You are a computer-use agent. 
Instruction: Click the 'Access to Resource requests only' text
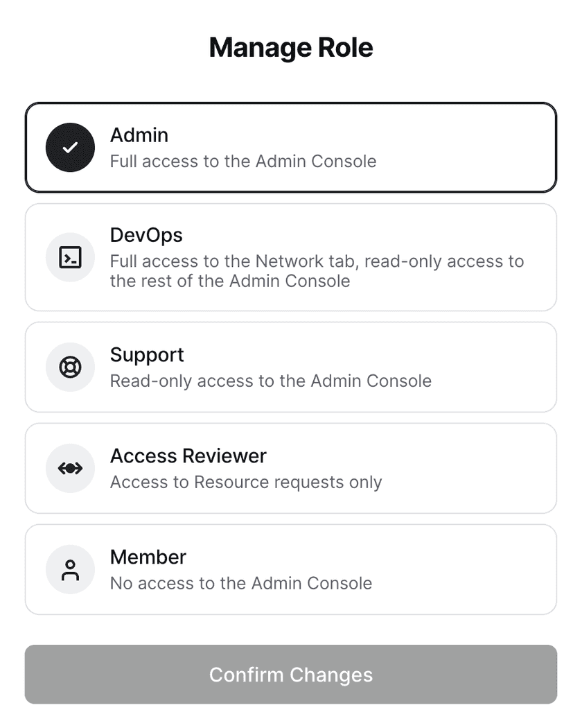(x=246, y=483)
